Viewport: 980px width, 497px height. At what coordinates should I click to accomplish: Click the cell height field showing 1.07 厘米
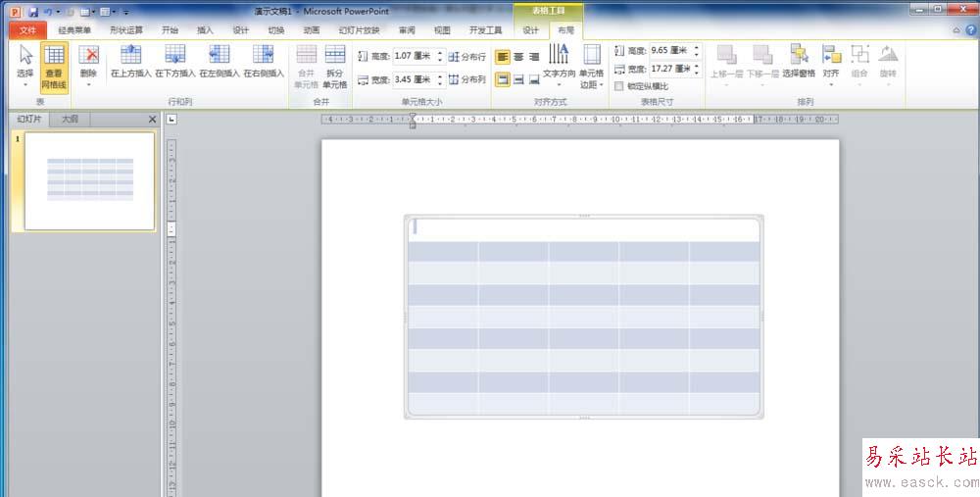414,56
